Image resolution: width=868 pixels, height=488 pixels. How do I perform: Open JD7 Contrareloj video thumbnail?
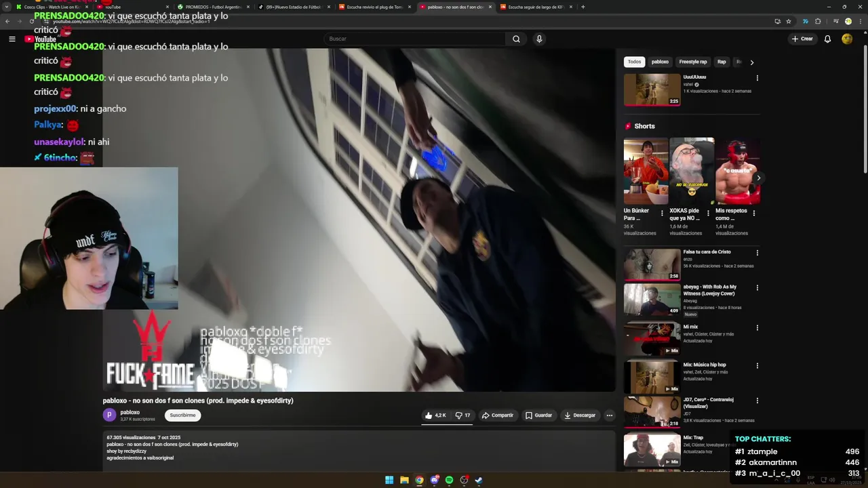pyautogui.click(x=652, y=411)
